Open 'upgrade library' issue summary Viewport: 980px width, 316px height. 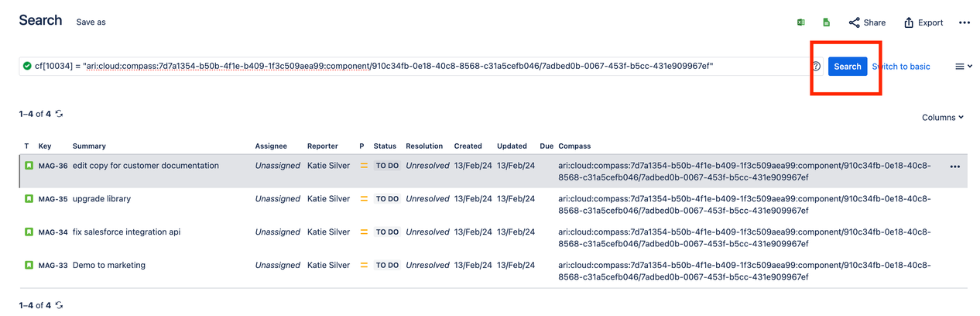point(101,199)
